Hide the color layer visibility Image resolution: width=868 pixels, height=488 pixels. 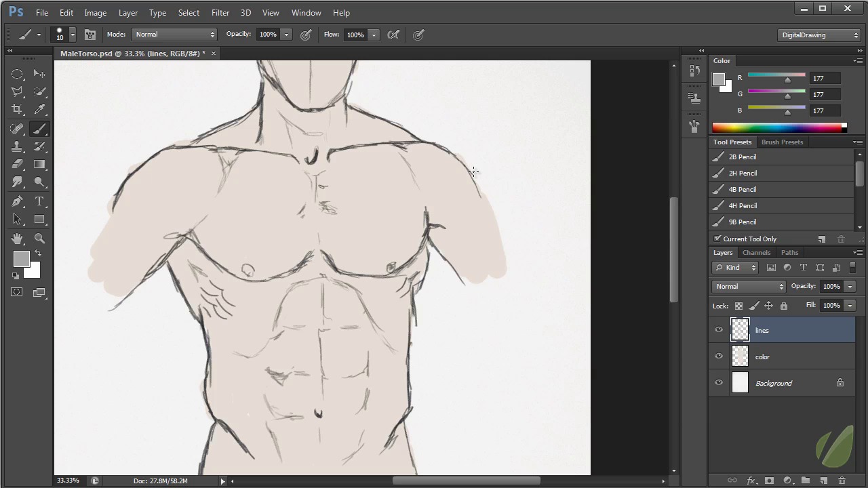point(719,357)
